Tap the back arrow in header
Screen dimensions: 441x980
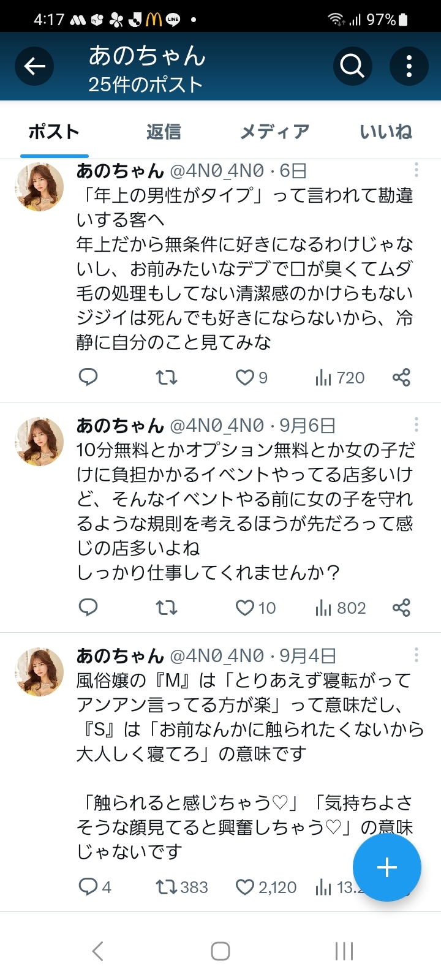pos(34,66)
